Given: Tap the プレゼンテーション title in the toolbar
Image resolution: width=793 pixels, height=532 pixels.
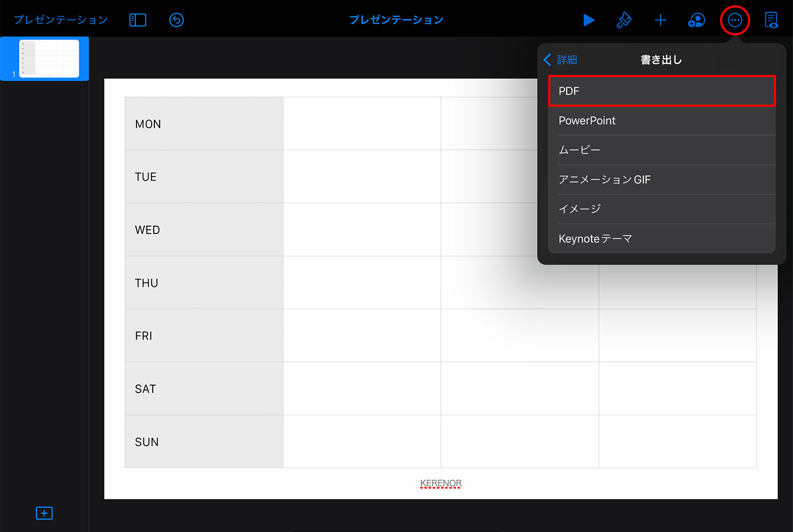Looking at the screenshot, I should (x=396, y=20).
